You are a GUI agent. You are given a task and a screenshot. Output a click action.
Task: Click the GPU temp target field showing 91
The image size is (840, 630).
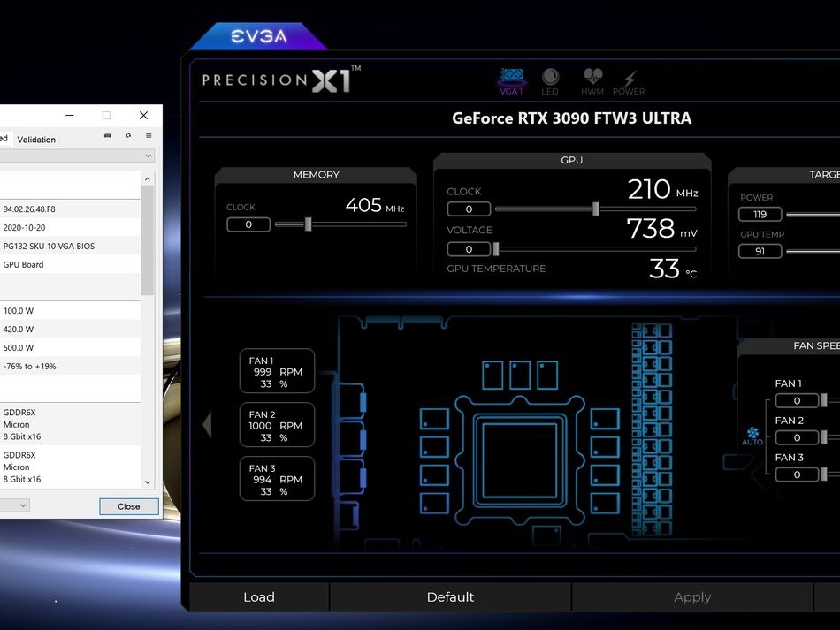click(x=760, y=251)
